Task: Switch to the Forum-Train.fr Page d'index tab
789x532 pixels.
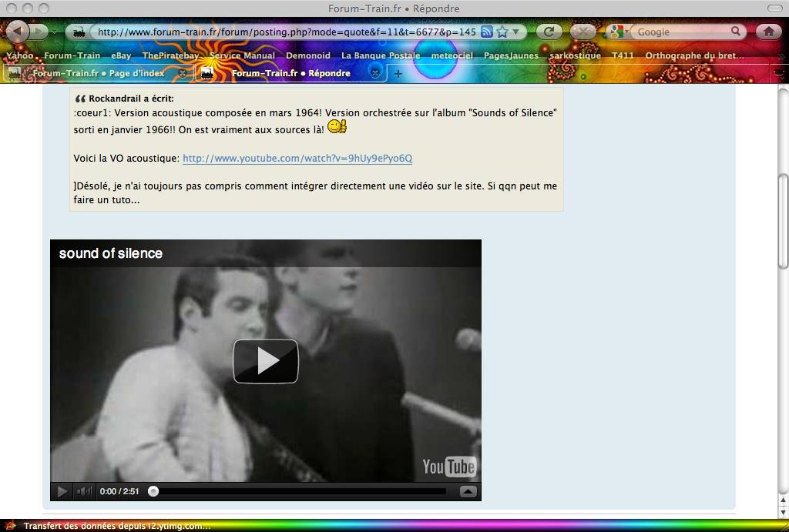Action: point(97,73)
